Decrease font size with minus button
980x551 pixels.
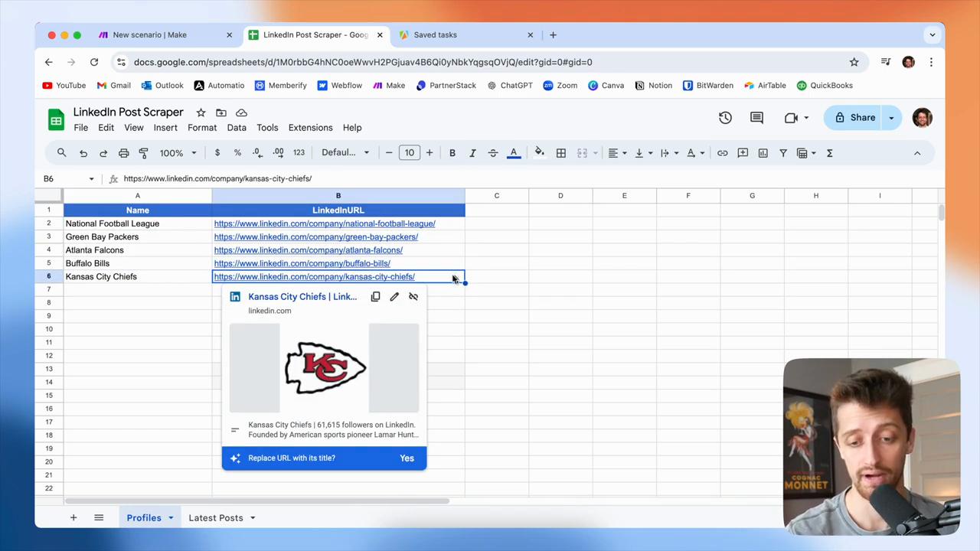[x=389, y=153]
